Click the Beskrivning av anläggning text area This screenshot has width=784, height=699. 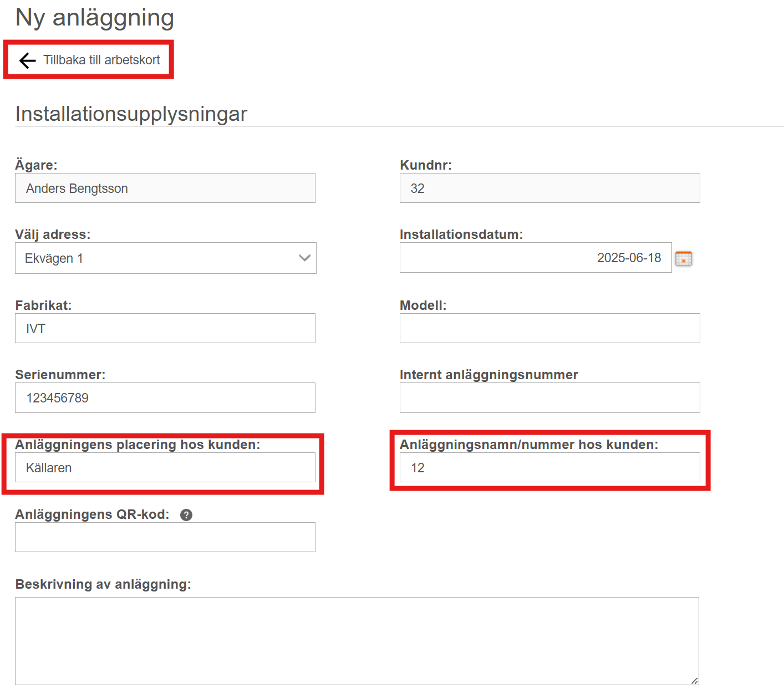click(x=357, y=641)
